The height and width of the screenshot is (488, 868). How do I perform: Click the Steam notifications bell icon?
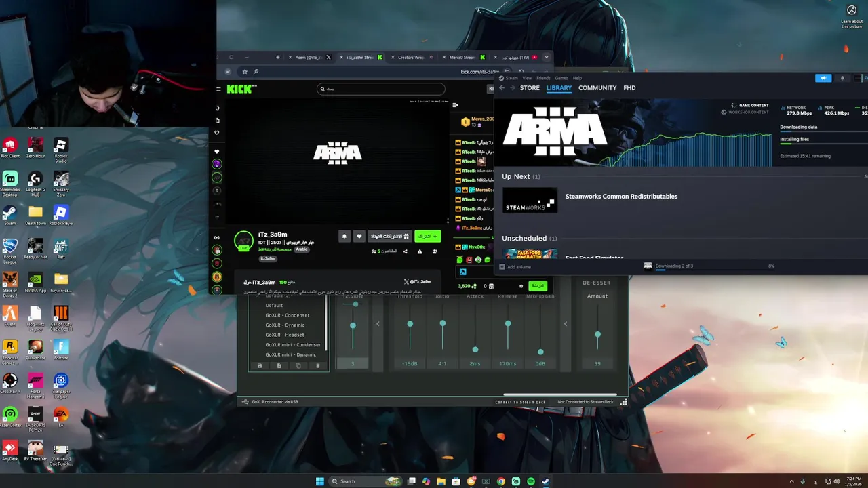842,78
